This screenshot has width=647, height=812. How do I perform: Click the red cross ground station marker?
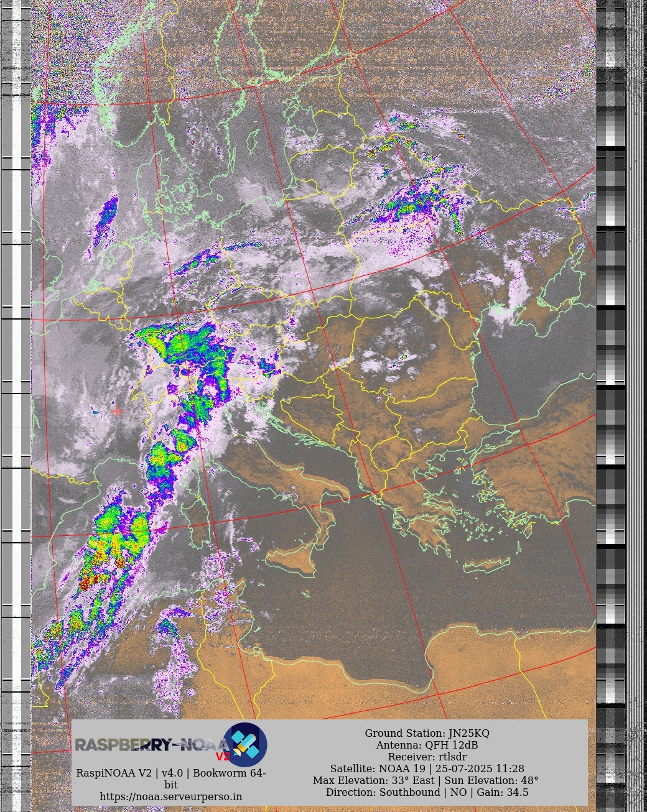[x=117, y=411]
